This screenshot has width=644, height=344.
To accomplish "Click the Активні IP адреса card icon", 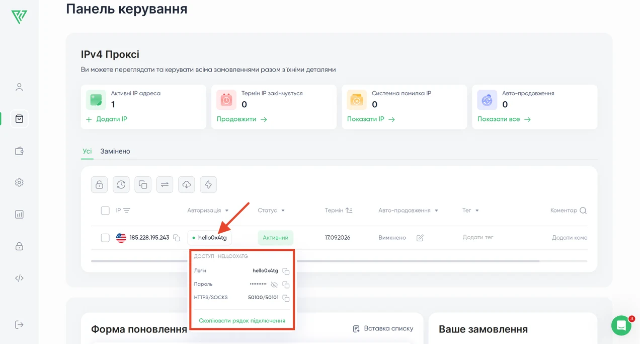I will [x=96, y=100].
